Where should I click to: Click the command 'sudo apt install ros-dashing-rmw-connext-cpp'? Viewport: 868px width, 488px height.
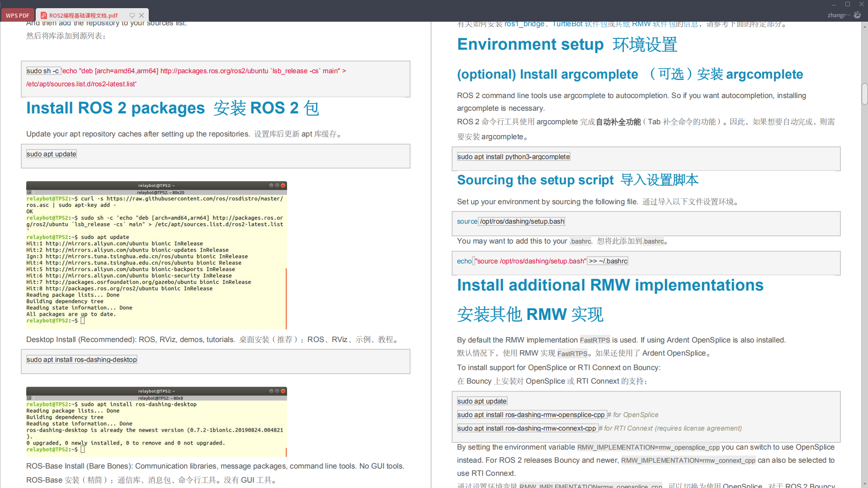[x=527, y=428]
